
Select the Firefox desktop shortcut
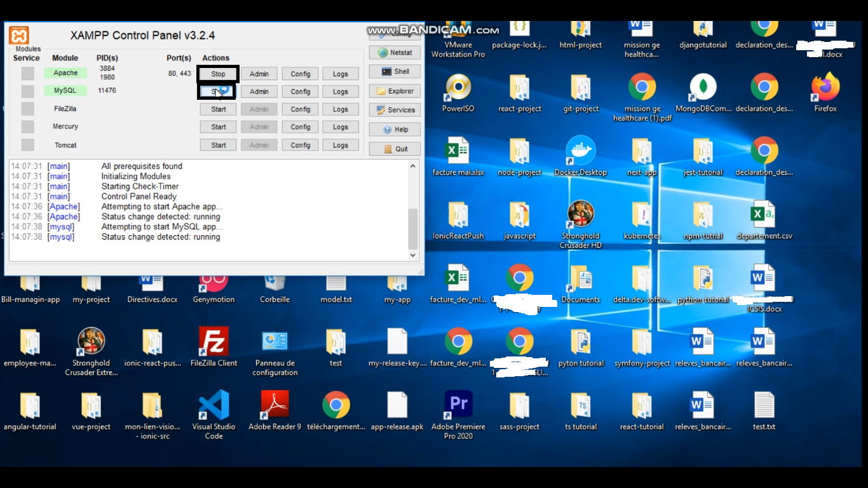pos(825,93)
